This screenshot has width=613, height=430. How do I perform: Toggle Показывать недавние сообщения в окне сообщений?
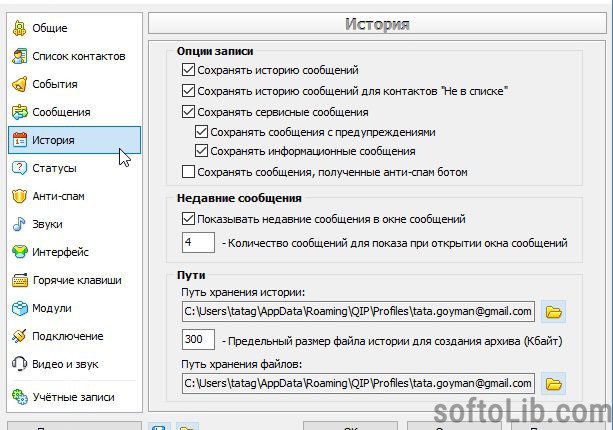tap(188, 219)
